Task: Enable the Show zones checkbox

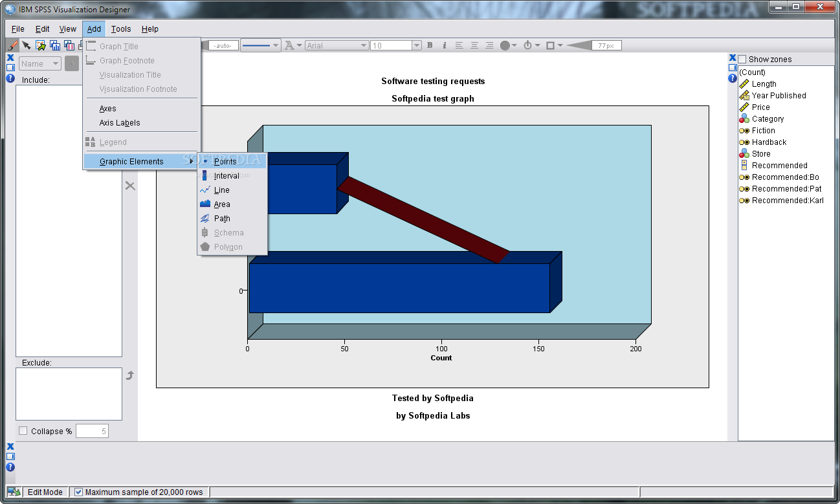Action: (x=742, y=59)
